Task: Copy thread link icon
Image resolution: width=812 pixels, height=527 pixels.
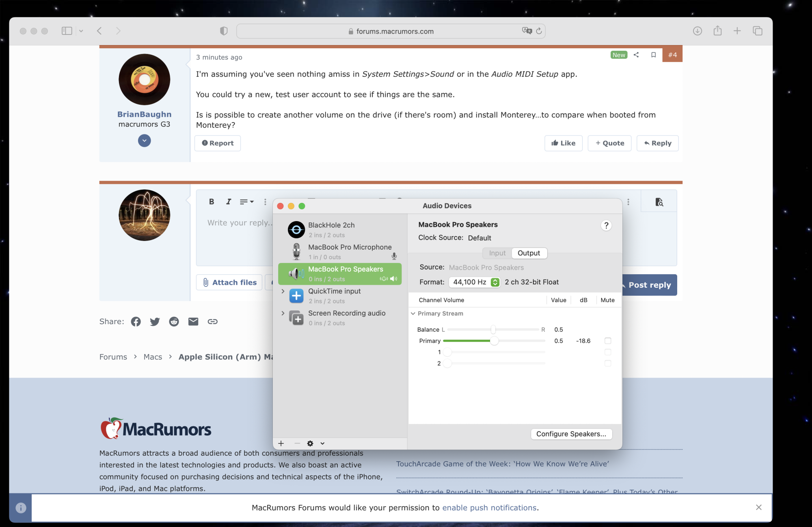Action: (213, 322)
